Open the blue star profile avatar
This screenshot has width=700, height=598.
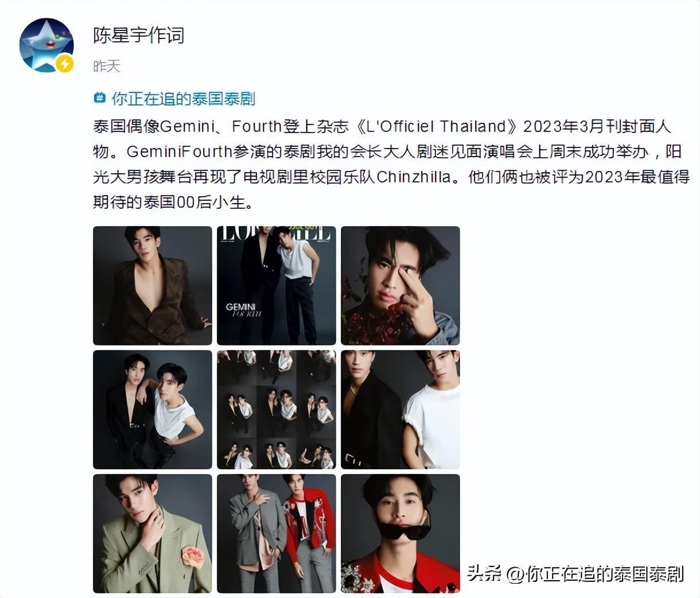click(46, 45)
